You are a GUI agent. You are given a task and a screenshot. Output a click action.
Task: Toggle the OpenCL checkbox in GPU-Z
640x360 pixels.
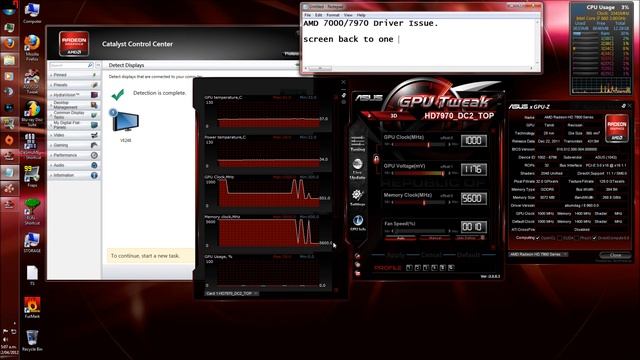coord(538,238)
